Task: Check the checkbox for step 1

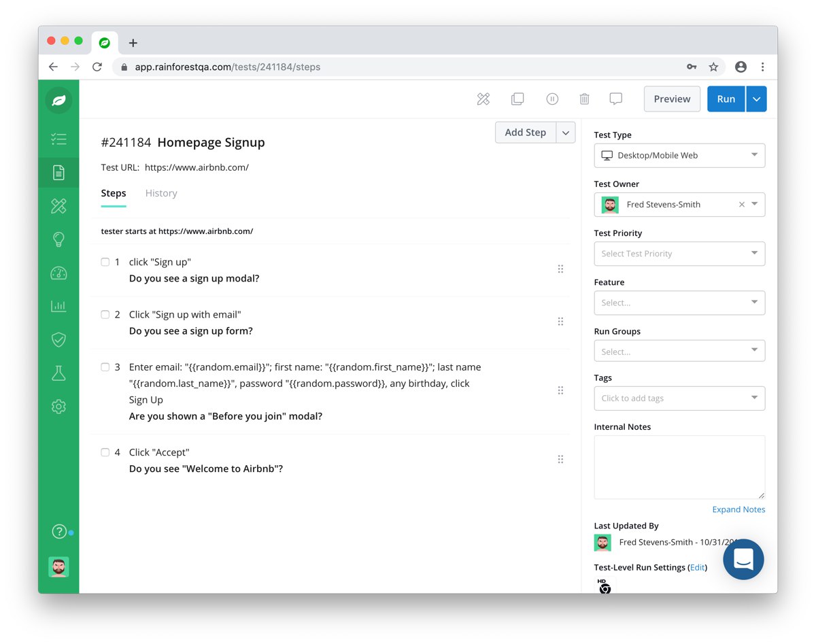Action: 105,262
